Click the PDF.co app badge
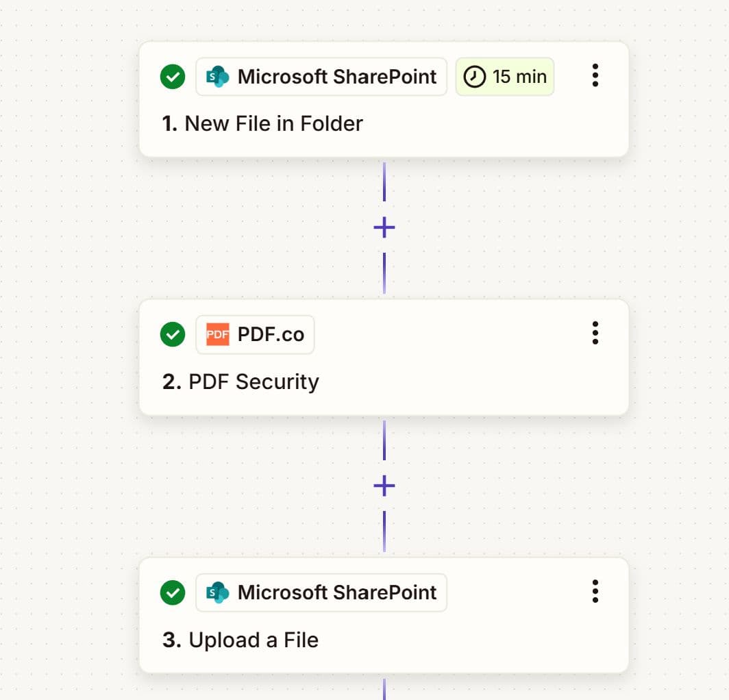729x700 pixels. [256, 335]
